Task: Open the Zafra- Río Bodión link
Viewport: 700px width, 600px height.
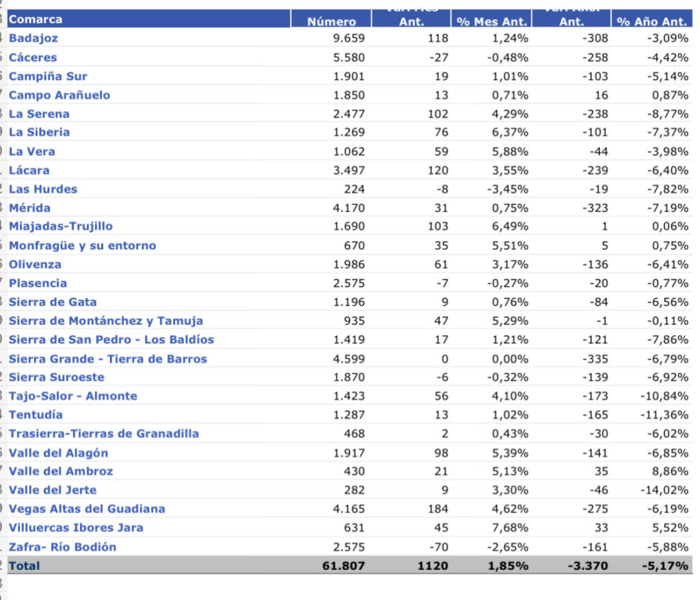Action: point(62,547)
